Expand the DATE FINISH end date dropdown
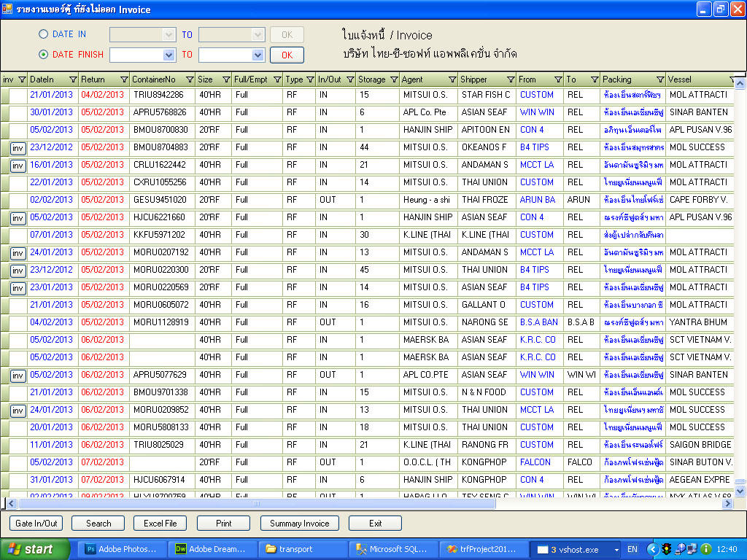This screenshot has width=747, height=560. pyautogui.click(x=258, y=55)
